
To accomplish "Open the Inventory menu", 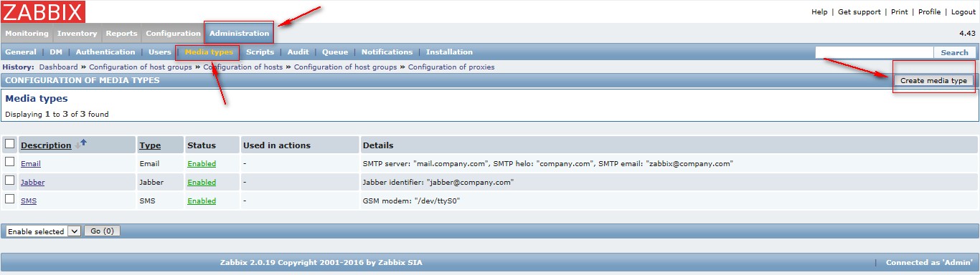I will click(77, 34).
